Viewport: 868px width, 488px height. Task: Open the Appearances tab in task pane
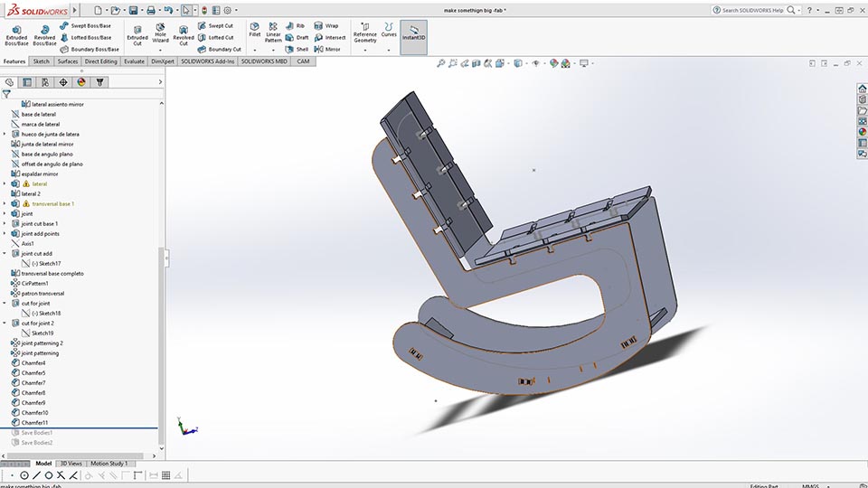coord(863,132)
